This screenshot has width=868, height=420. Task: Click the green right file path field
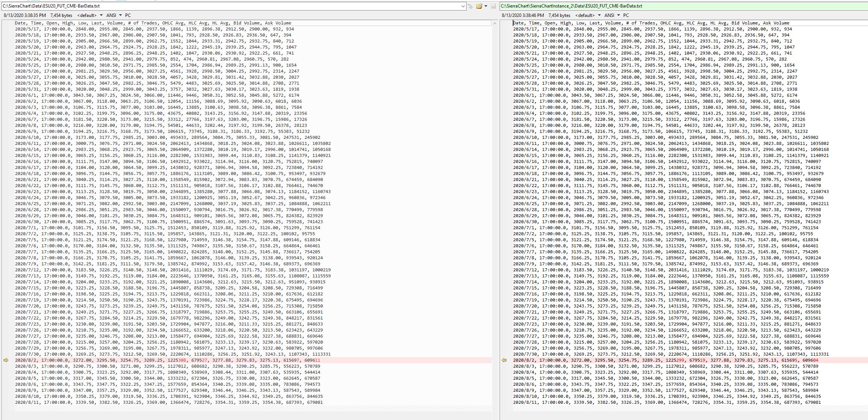(677, 6)
